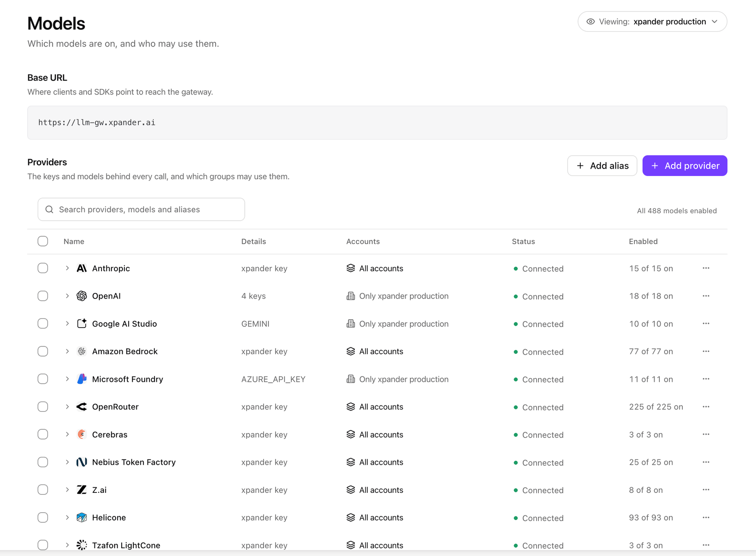
Task: Click the Microsoft Foundry logo icon
Action: pyautogui.click(x=82, y=379)
